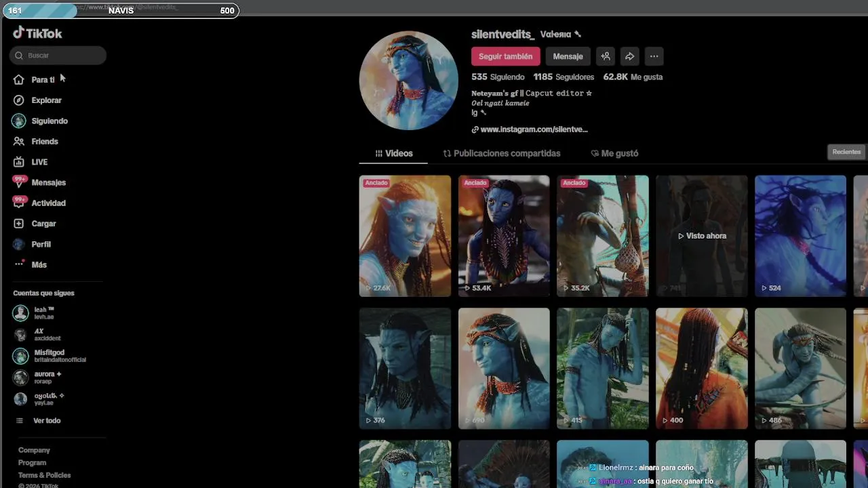Open the video with 486 views
The width and height of the screenshot is (868, 488).
pos(800,369)
